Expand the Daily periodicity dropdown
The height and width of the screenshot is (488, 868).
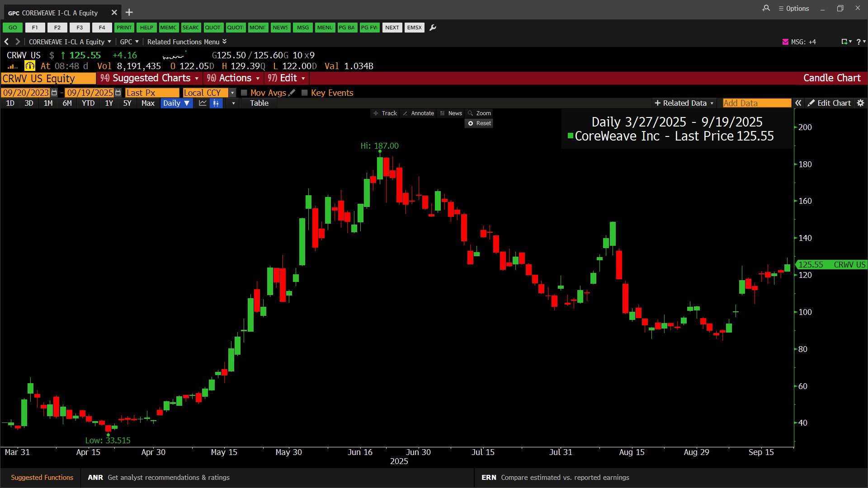(176, 103)
